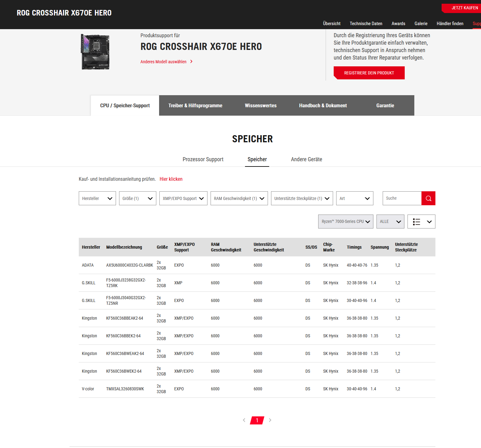
Task: Click timings value 32-38-38-96
Action: (357, 283)
